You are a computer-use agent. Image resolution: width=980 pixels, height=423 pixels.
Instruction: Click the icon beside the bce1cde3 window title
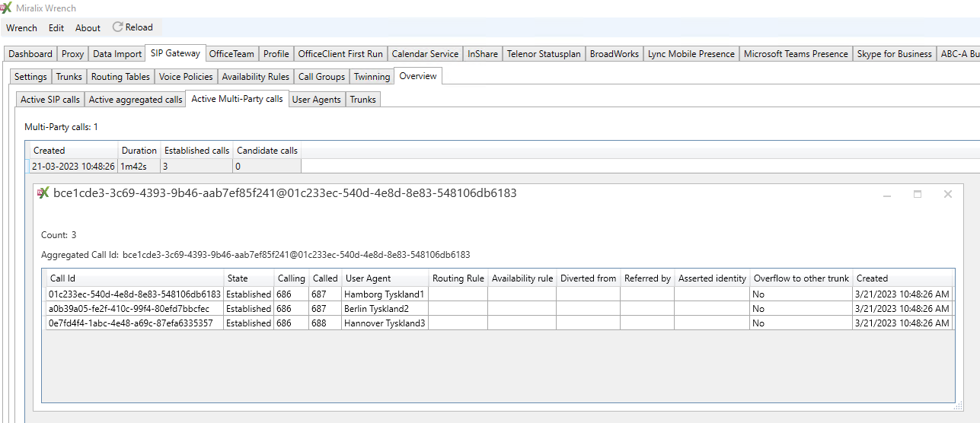coord(43,193)
